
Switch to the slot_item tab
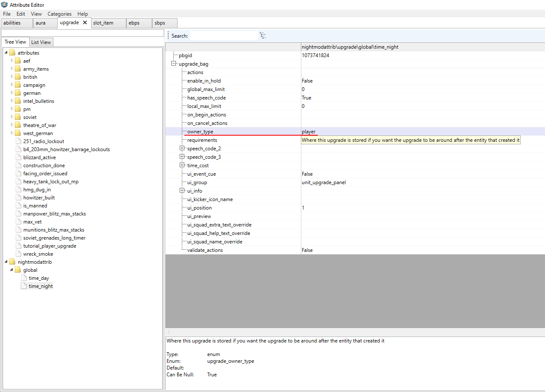(x=108, y=23)
